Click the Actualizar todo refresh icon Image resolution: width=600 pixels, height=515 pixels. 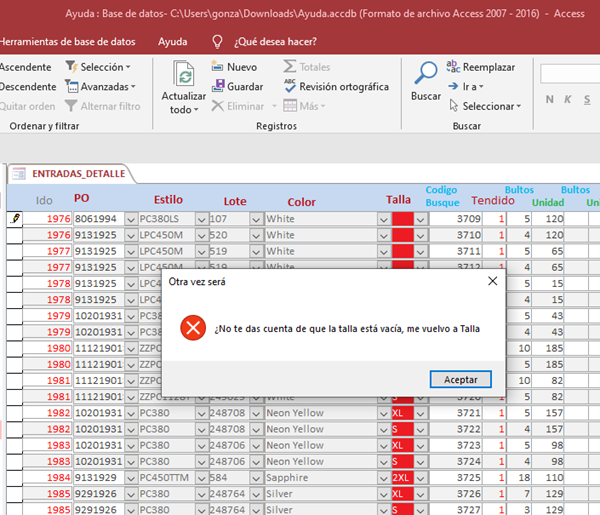pyautogui.click(x=184, y=75)
